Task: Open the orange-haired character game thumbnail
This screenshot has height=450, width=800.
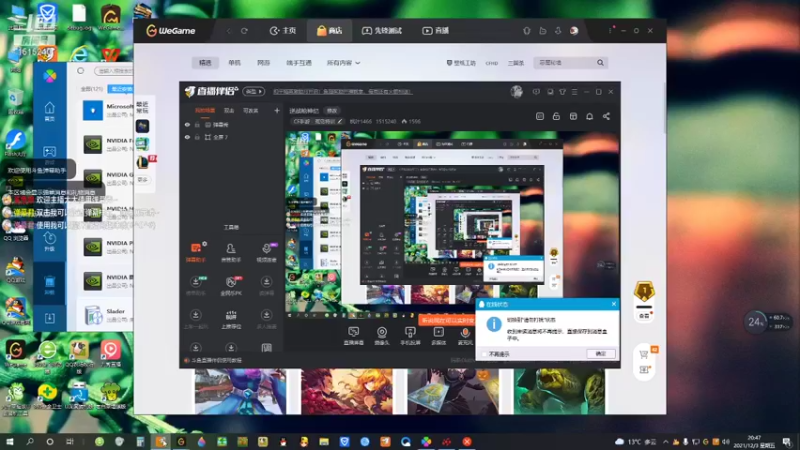Action: tap(347, 391)
